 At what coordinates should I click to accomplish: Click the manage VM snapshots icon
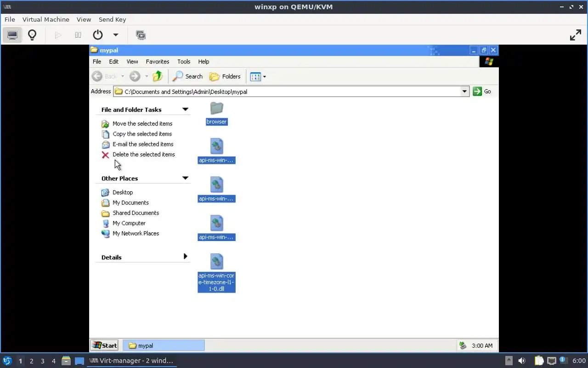pos(141,35)
